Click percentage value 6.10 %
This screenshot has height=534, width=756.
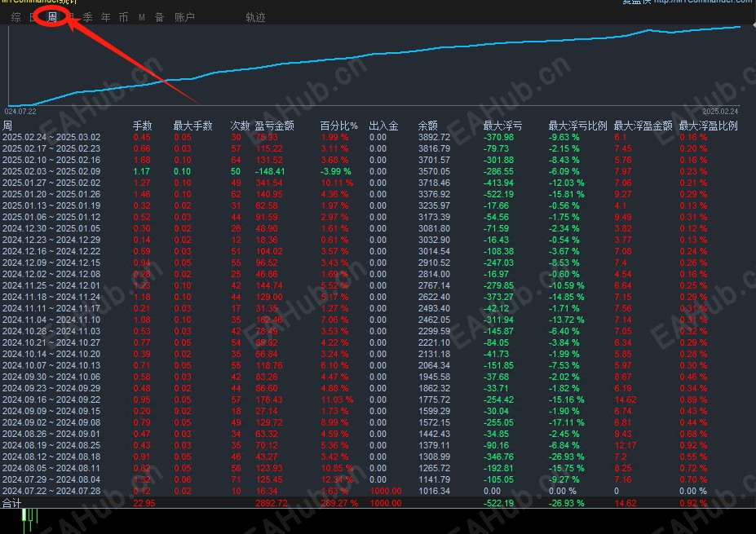pyautogui.click(x=334, y=365)
